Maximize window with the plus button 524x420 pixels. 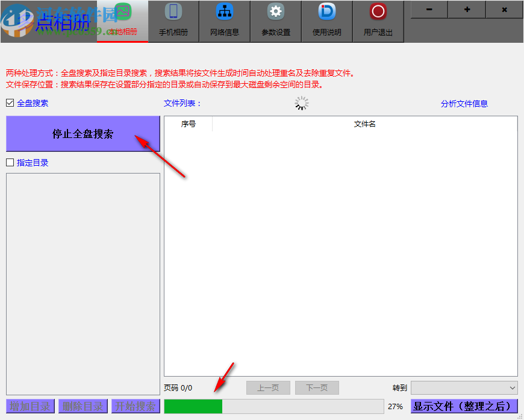point(467,10)
